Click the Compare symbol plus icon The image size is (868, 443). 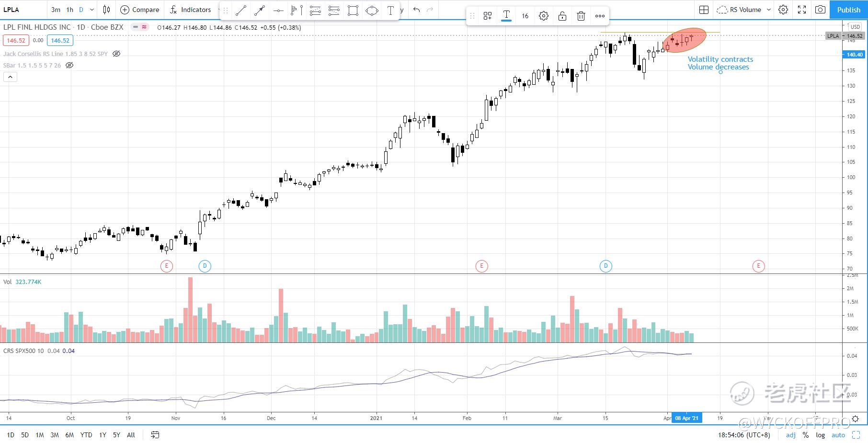click(x=125, y=10)
